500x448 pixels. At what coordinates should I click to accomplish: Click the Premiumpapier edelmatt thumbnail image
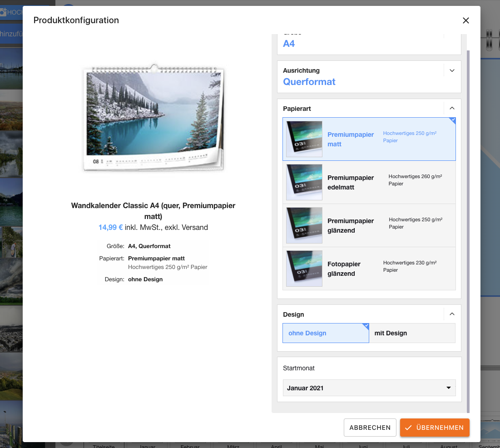[304, 182]
